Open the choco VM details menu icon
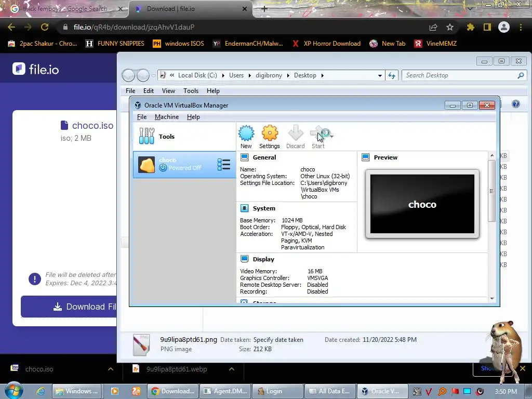 click(x=223, y=165)
